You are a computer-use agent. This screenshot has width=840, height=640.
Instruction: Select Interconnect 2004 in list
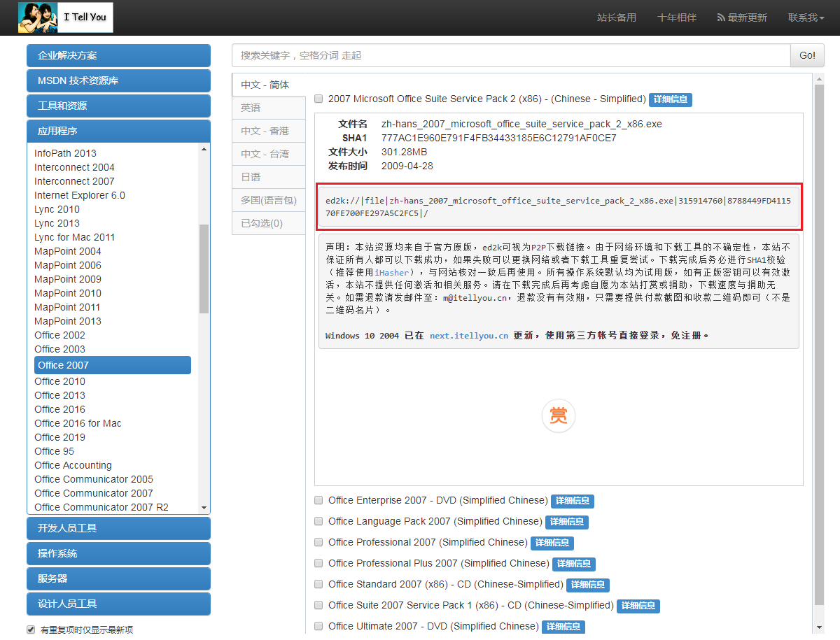74,167
